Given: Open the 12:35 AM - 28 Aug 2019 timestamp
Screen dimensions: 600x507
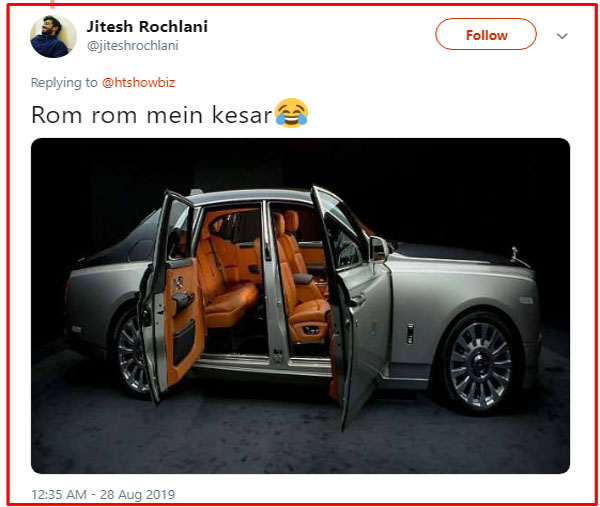Looking at the screenshot, I should (103, 494).
